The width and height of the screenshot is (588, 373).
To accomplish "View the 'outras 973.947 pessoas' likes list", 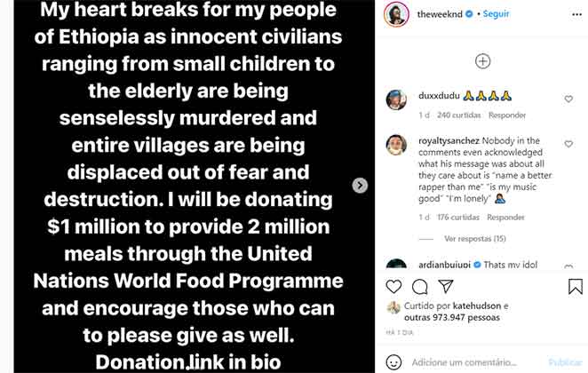I will [x=453, y=316].
